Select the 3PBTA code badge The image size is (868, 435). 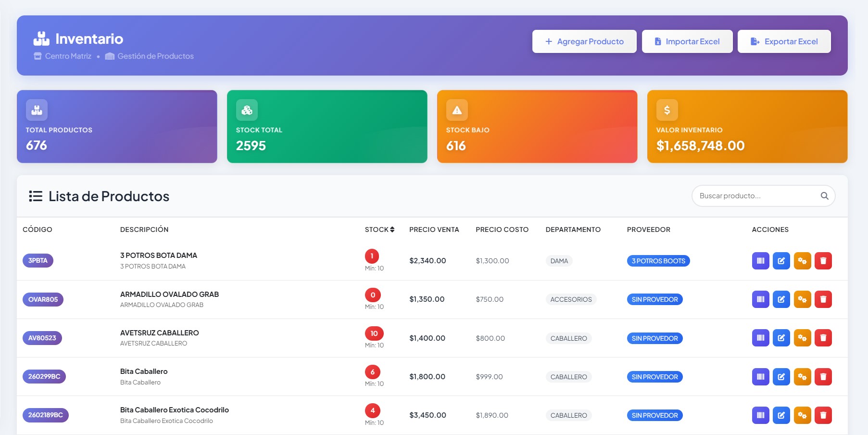click(38, 260)
